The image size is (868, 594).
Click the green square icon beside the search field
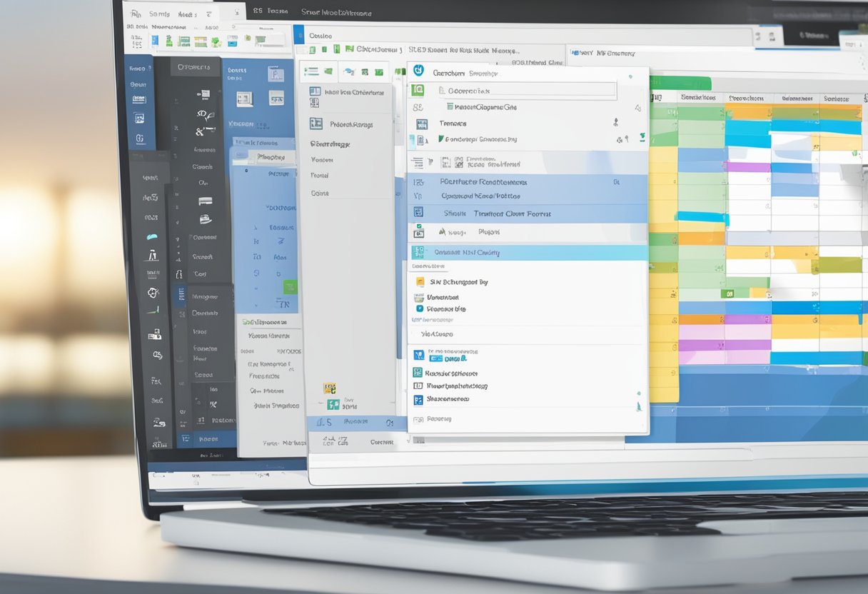tap(418, 89)
